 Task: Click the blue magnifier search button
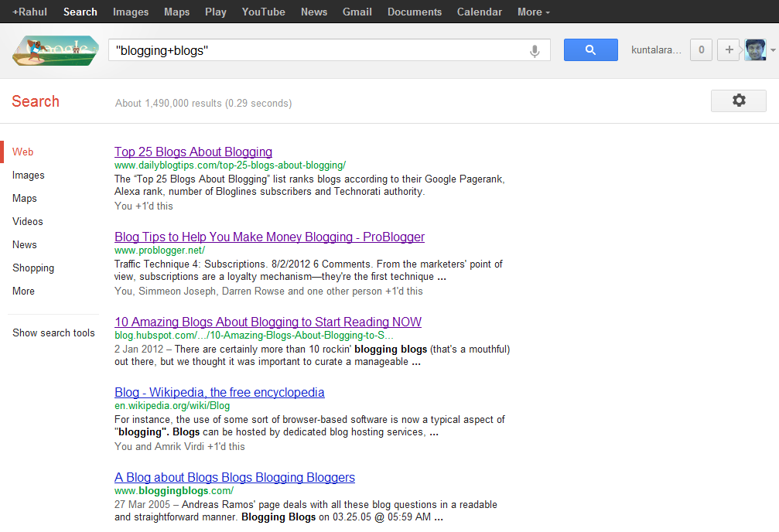[591, 49]
